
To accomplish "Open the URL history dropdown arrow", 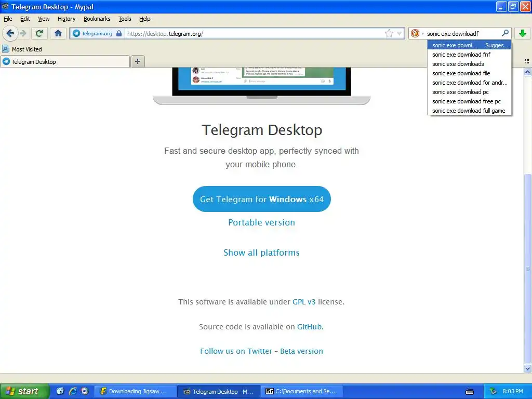I will pos(400,33).
